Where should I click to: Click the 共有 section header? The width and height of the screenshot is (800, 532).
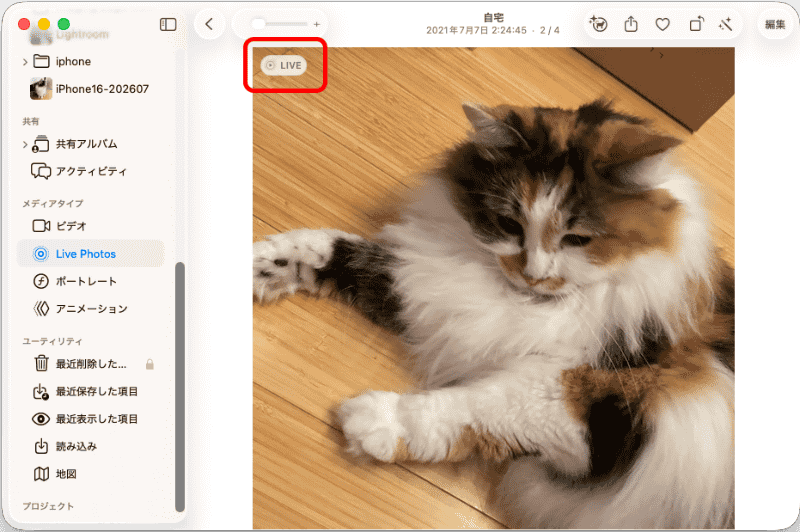(x=31, y=121)
